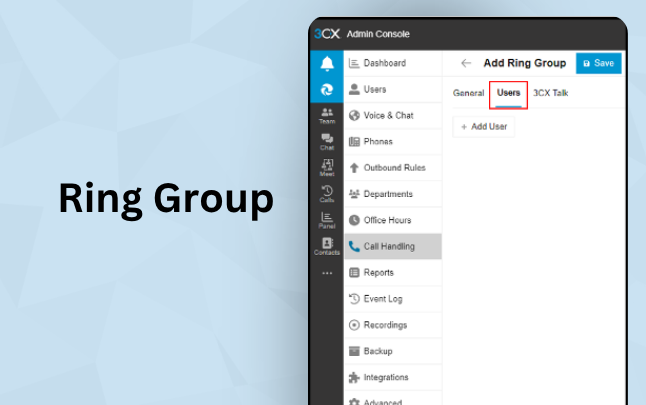
Task: Open Event Log menu item
Action: pos(393,299)
